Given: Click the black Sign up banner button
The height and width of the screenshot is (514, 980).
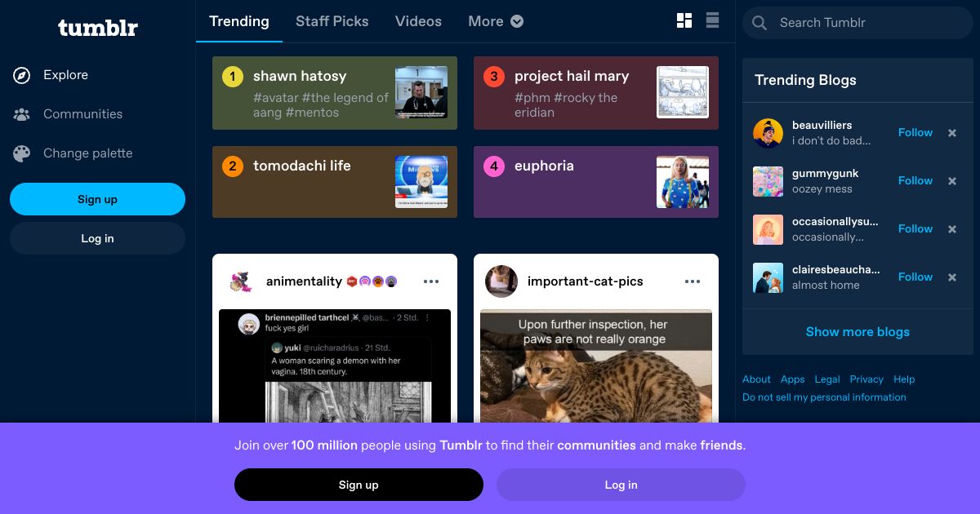Looking at the screenshot, I should (x=359, y=485).
